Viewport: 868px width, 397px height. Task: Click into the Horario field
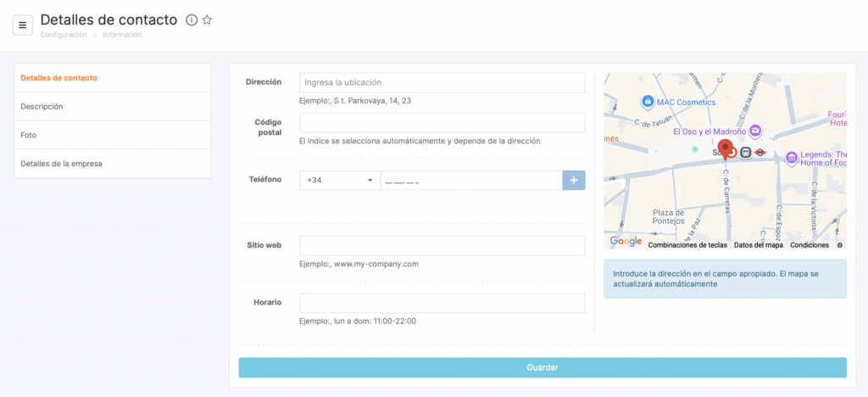442,304
